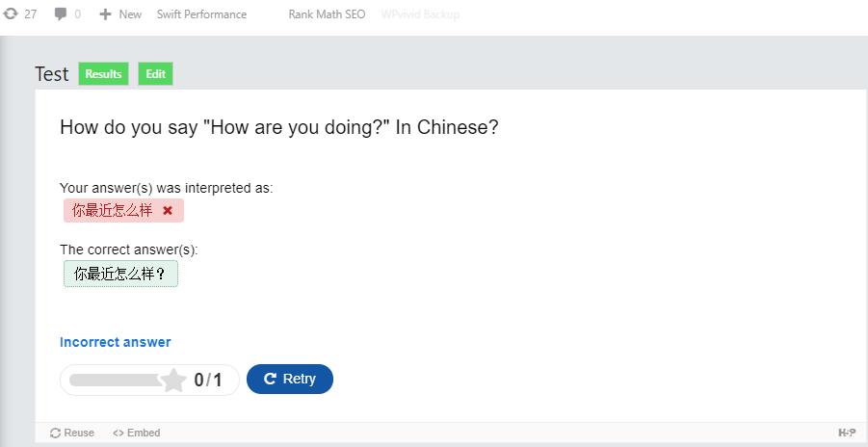Screen dimensions: 868x447
Task: Select the correct answer green box
Action: (x=120, y=274)
